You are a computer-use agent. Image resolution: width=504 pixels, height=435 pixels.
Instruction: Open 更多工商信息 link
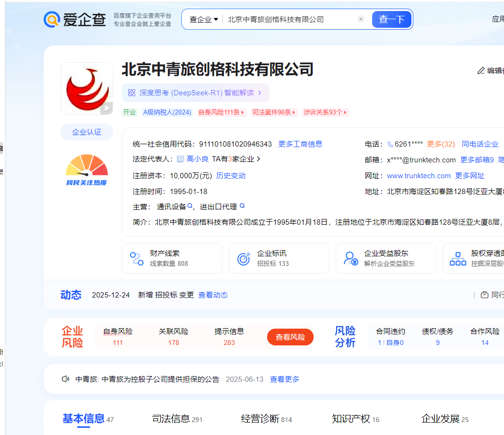point(300,144)
